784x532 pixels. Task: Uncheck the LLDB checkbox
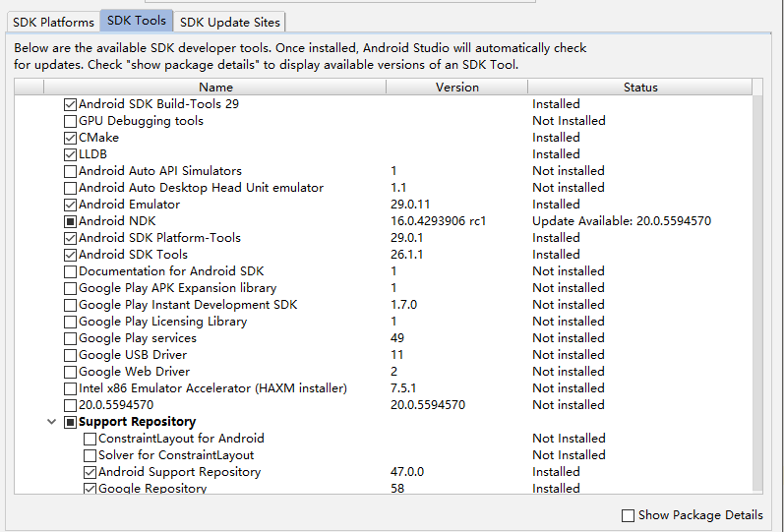(x=70, y=154)
